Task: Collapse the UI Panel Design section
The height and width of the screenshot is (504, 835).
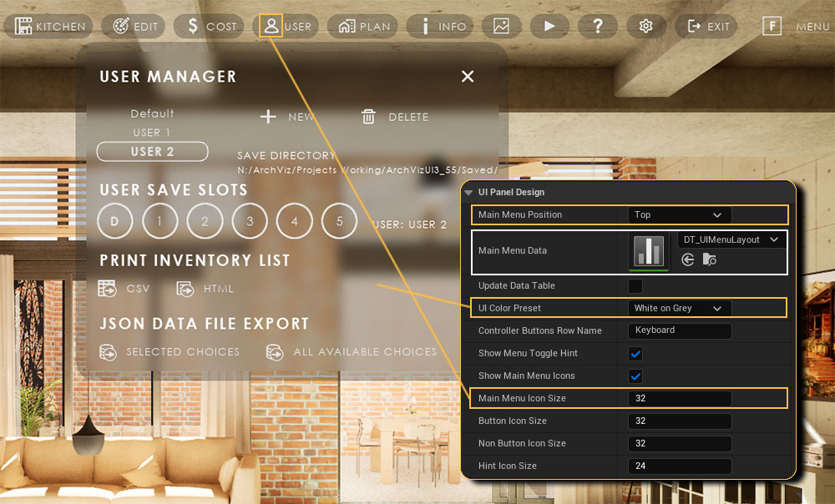Action: click(468, 193)
